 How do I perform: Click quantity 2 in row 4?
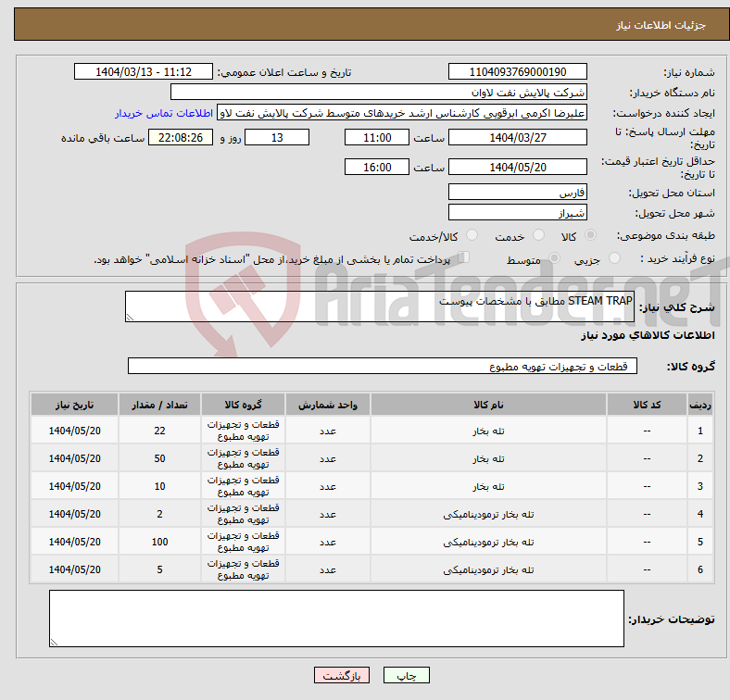[x=159, y=514]
